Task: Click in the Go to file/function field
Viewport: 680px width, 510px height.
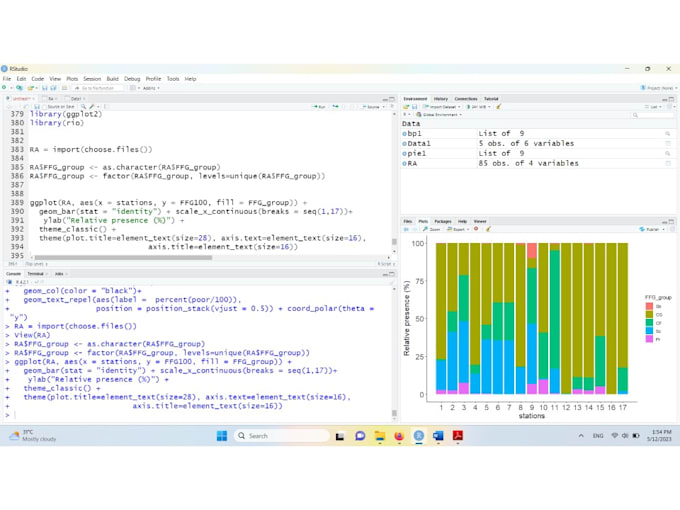Action: coord(98,88)
